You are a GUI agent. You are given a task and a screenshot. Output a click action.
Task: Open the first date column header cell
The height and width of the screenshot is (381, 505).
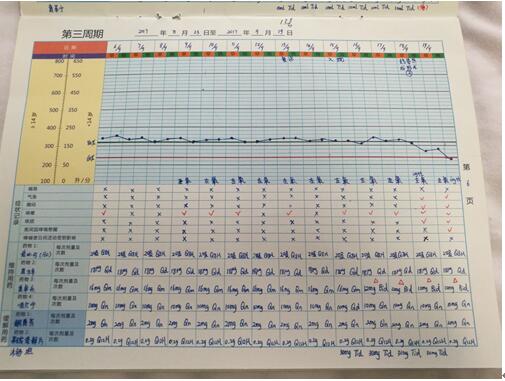(x=119, y=47)
